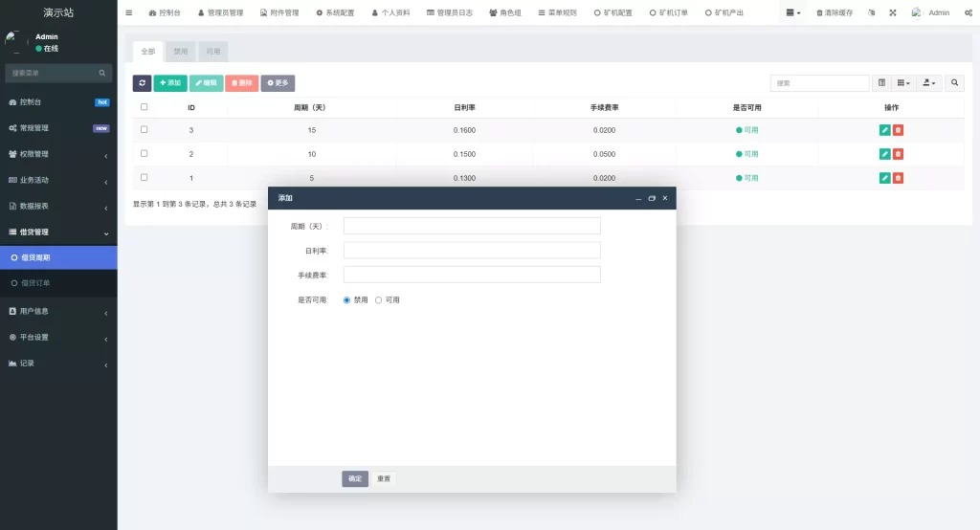Check the select-all checkbox in table header
This screenshot has height=530, width=980.
(145, 107)
